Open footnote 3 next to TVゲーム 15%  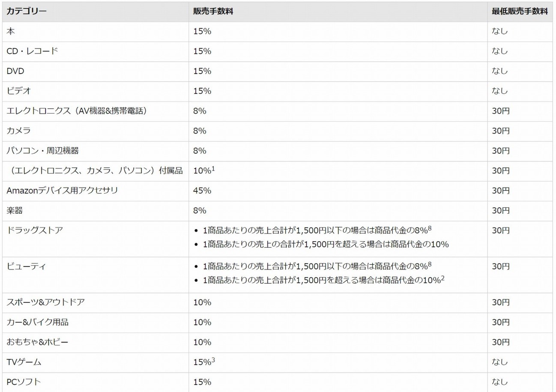click(x=213, y=360)
